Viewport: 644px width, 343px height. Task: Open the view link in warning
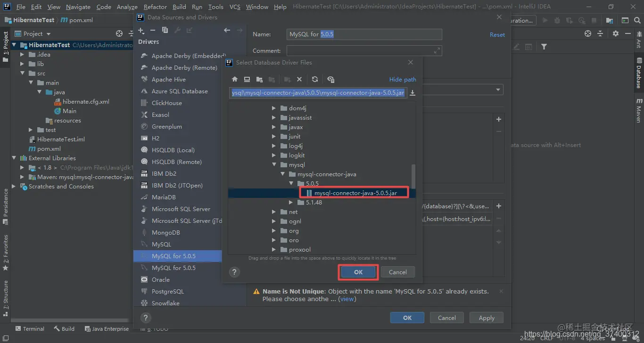[347, 299]
